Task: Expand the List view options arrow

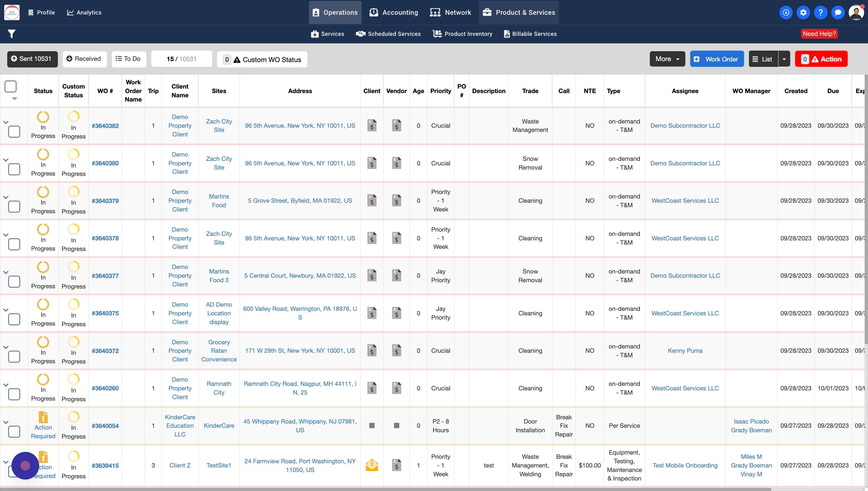Action: point(784,59)
